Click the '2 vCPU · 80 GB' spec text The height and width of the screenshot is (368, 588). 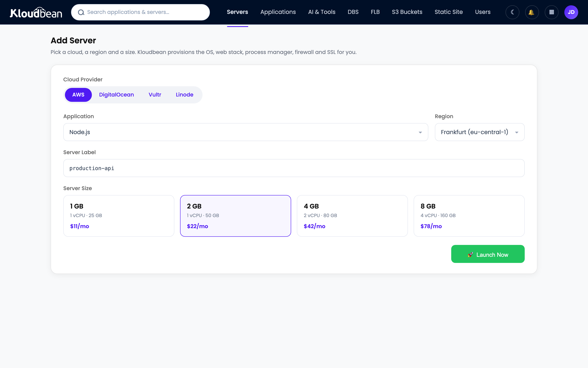click(320, 215)
